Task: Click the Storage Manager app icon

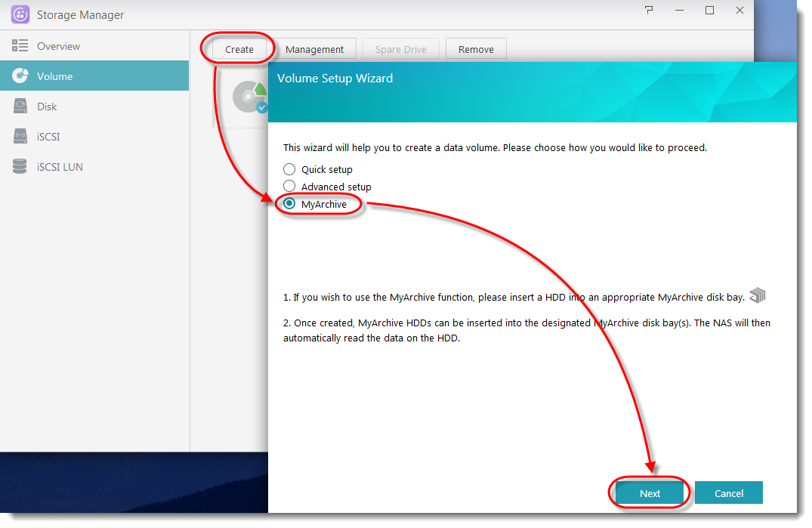Action: (20, 14)
